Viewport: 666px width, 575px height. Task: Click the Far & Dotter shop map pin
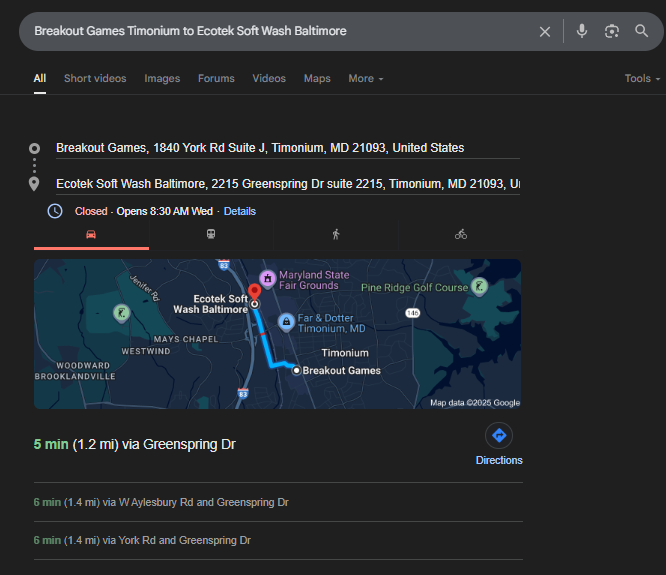(286, 322)
